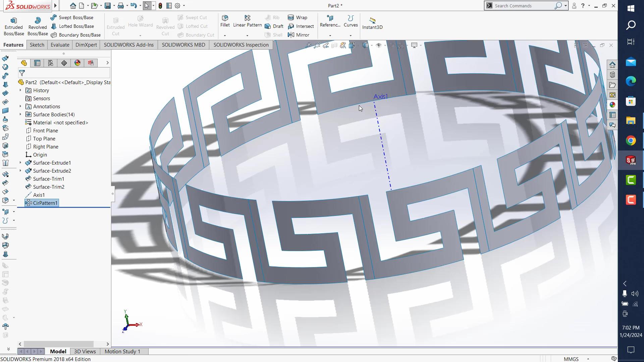Click Windows Start button
The width and height of the screenshot is (644, 362).
631,8
